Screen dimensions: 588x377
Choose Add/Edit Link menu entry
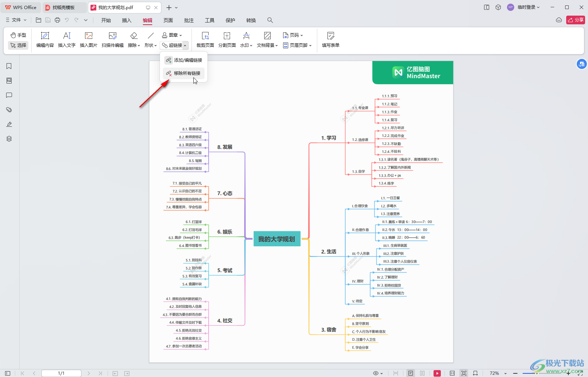184,60
